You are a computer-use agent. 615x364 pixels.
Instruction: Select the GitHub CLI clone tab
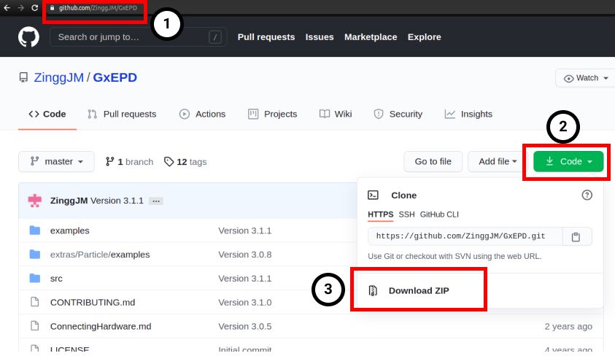439,214
